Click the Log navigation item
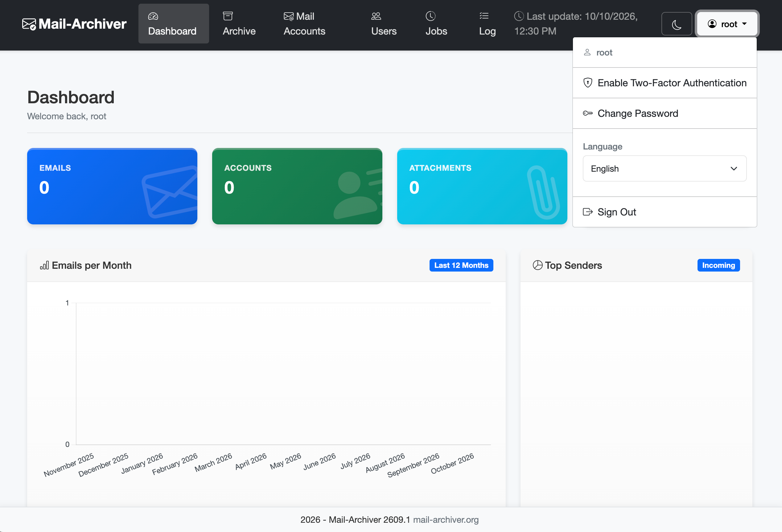 [x=487, y=23]
